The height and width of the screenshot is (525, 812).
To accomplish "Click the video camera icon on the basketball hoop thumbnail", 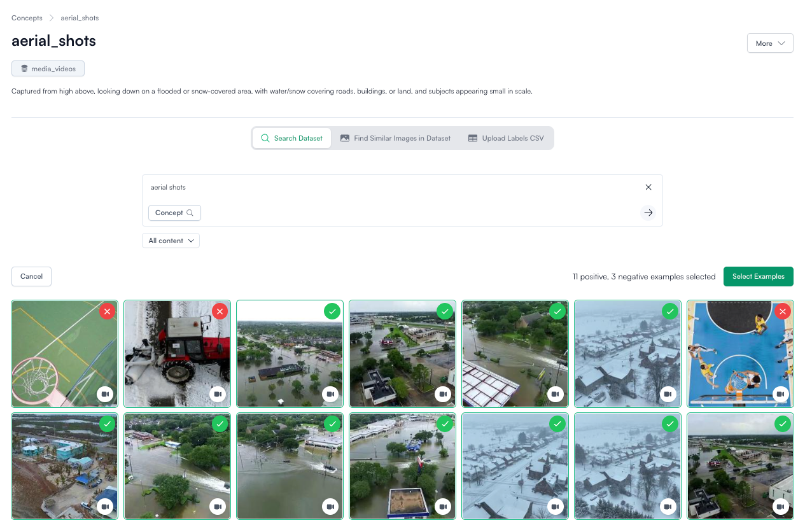I will [106, 394].
